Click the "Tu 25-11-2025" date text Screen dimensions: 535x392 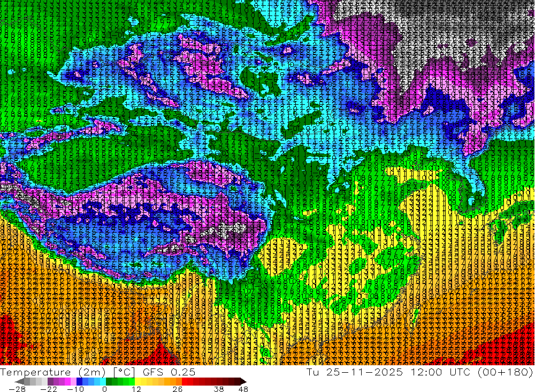(x=354, y=372)
